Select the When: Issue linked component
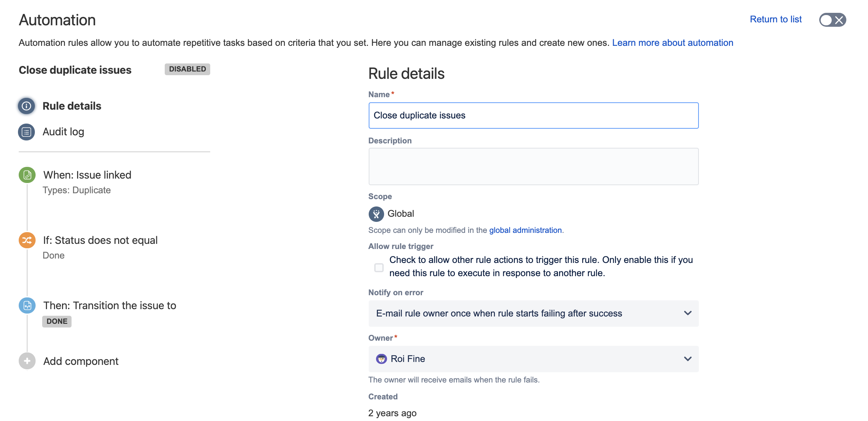The image size is (868, 421). click(x=87, y=175)
